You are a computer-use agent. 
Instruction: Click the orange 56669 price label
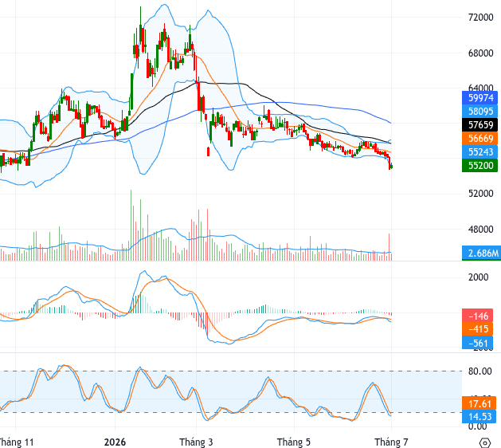tap(479, 139)
